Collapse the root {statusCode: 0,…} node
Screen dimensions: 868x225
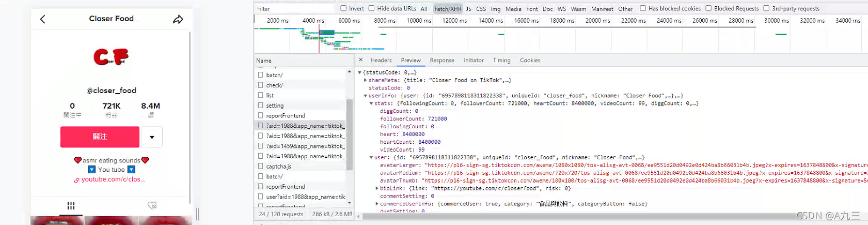click(360, 73)
